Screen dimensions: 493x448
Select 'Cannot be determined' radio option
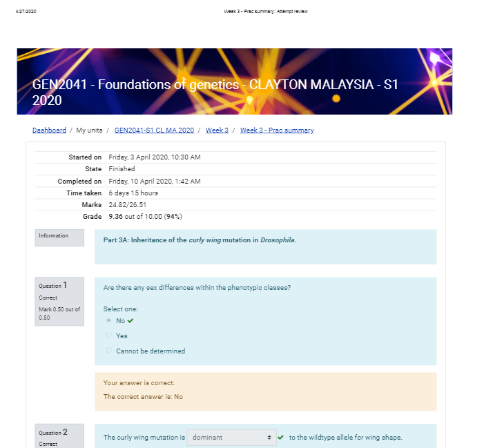click(108, 350)
